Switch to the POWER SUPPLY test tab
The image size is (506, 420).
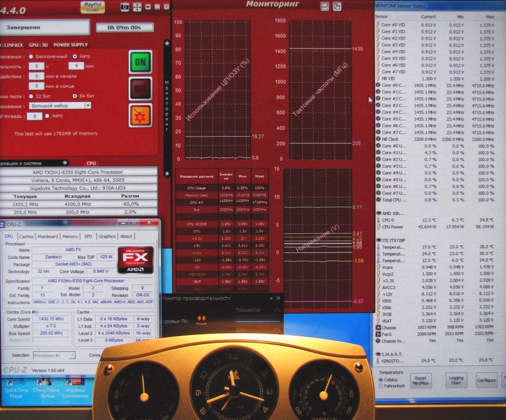[71, 45]
